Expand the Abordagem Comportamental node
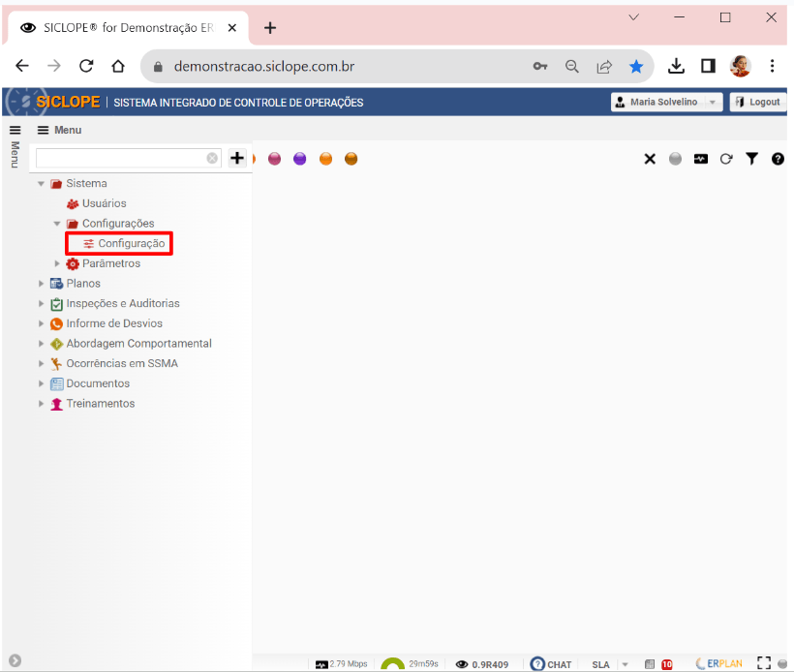The height and width of the screenshot is (672, 794). click(41, 344)
